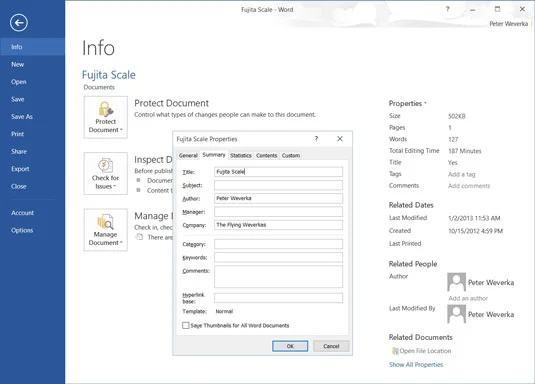Go back using the Backstage back arrow
The image size is (535, 384).
[19, 23]
